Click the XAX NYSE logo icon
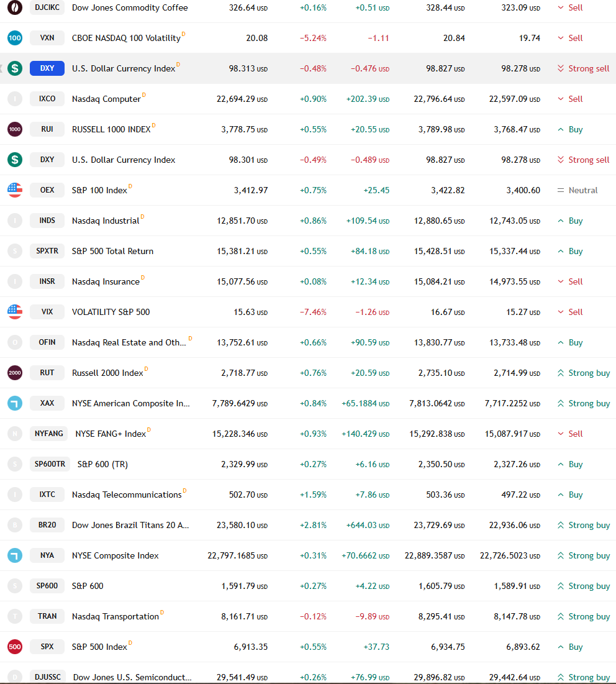 pyautogui.click(x=15, y=403)
